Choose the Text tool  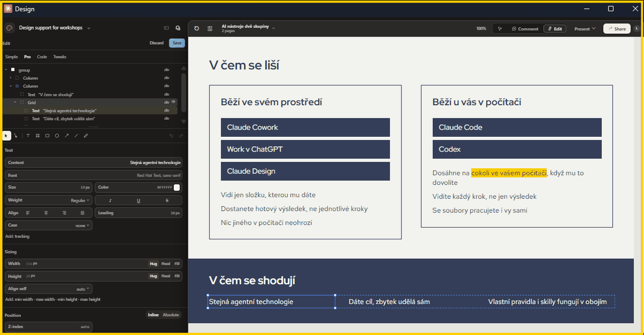[x=28, y=136]
